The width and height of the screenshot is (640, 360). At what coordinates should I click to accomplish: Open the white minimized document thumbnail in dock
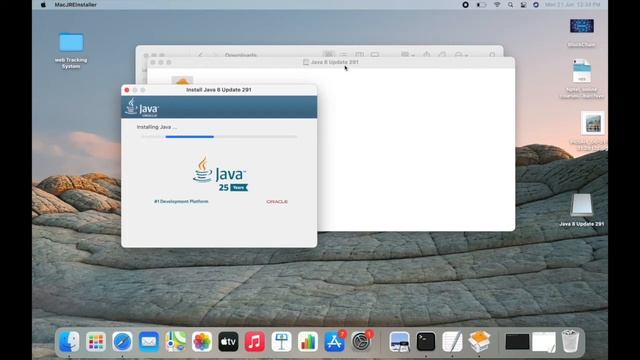coord(544,342)
